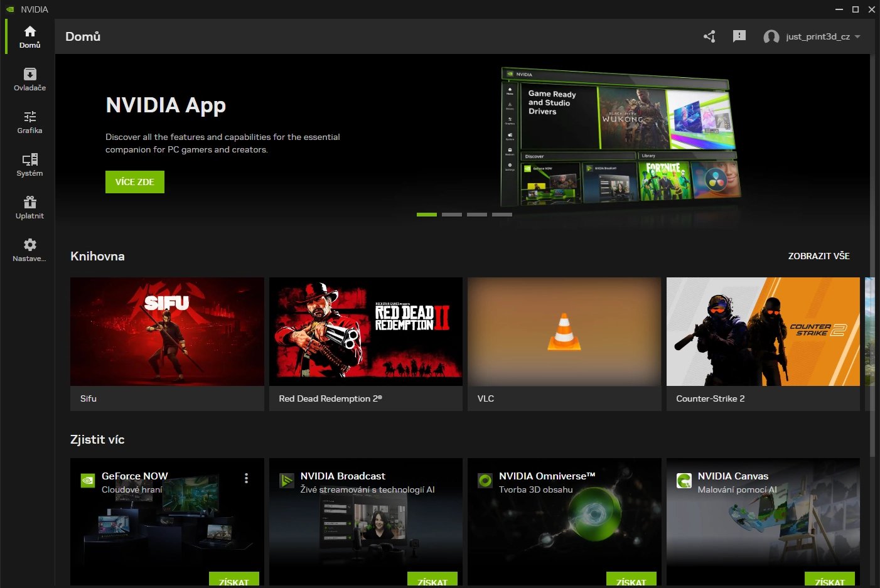880x588 pixels.
Task: Open the VLC library thumbnail
Action: [x=564, y=331]
